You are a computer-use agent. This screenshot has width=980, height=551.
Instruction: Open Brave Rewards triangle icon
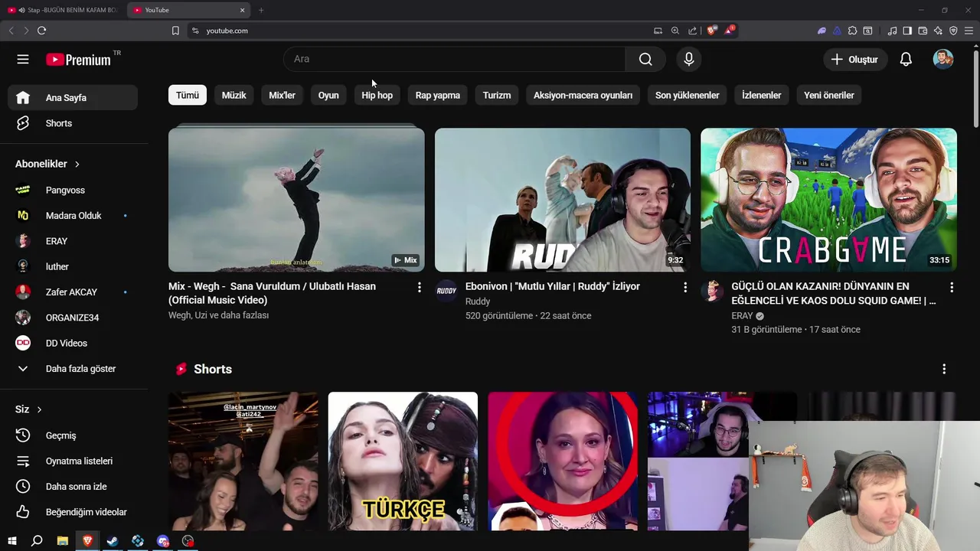729,31
